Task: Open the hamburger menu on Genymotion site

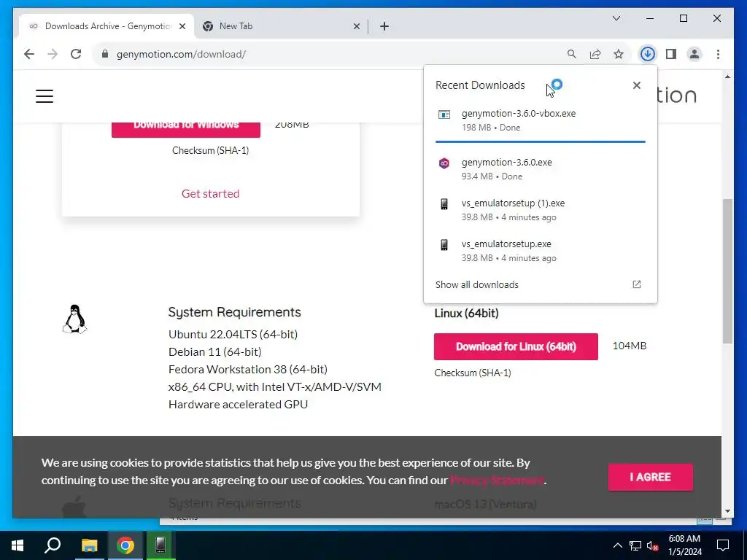Action: pos(44,96)
